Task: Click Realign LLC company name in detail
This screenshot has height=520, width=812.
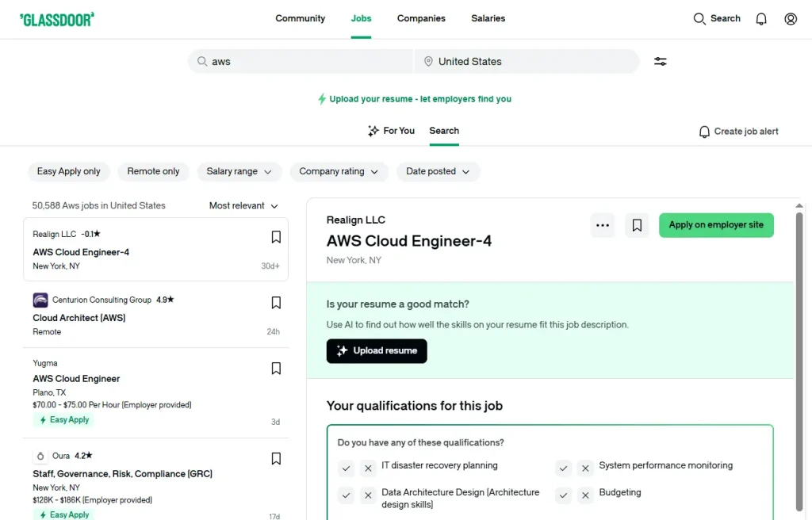Action: point(356,220)
